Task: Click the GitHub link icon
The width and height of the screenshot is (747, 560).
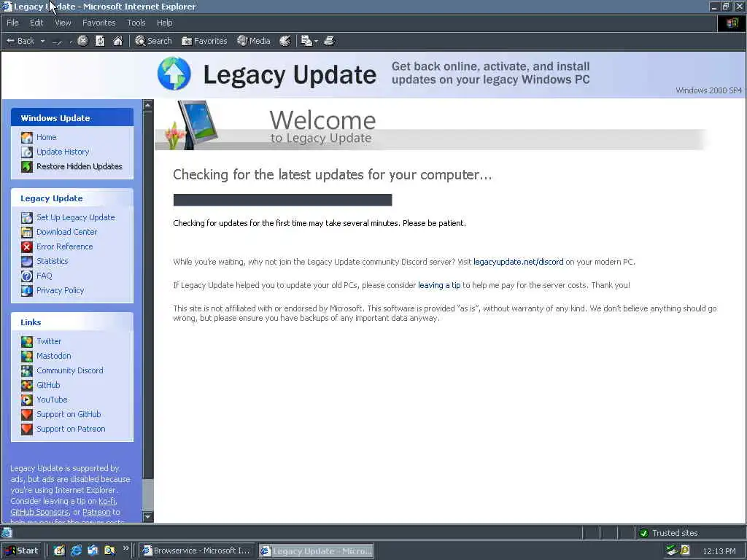Action: 27,385
